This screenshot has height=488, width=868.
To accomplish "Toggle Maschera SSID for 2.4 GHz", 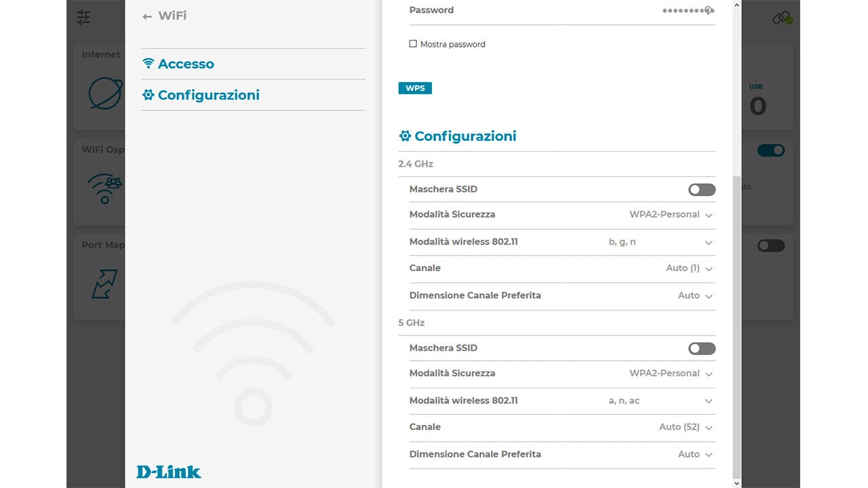I will pos(701,190).
